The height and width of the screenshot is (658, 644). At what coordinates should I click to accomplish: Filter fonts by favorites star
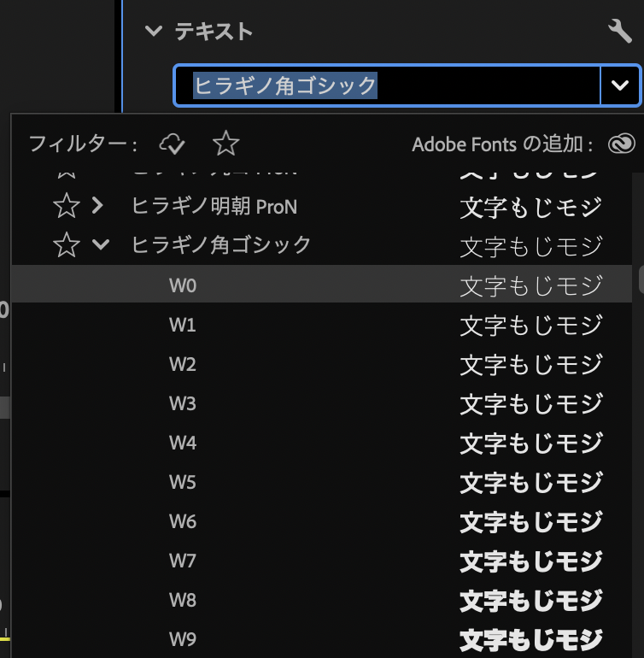(x=225, y=144)
